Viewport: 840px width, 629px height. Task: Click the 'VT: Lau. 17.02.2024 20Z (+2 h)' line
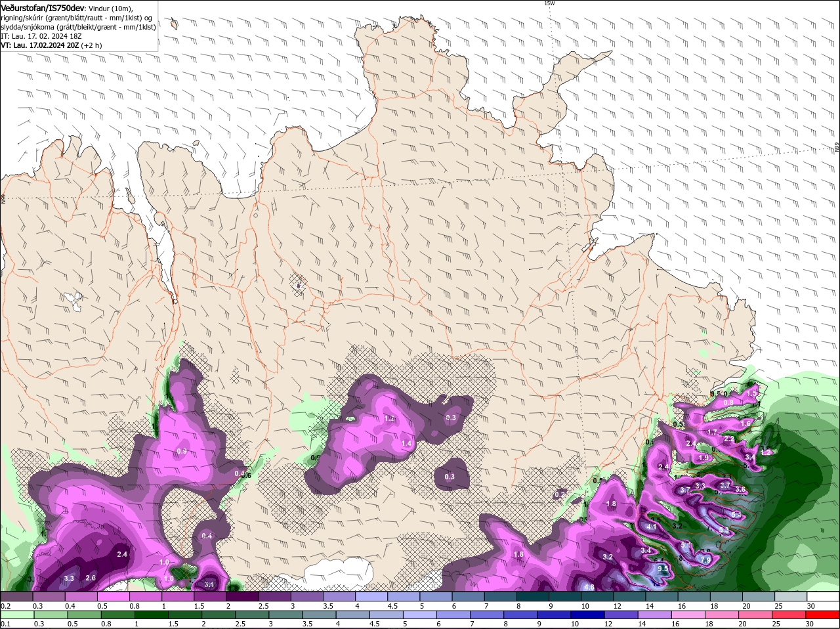pos(51,45)
